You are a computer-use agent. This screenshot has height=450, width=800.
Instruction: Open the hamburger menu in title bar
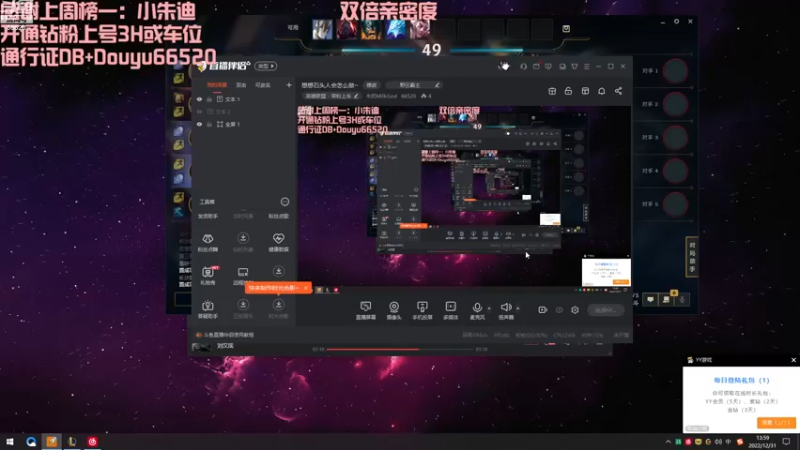pyautogui.click(x=587, y=66)
